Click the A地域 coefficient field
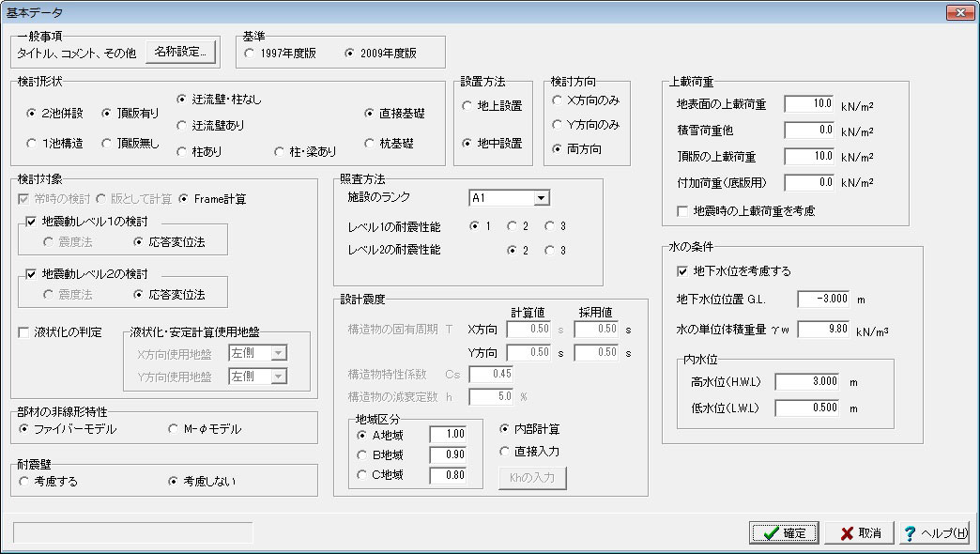The width and height of the screenshot is (980, 554). point(448,434)
